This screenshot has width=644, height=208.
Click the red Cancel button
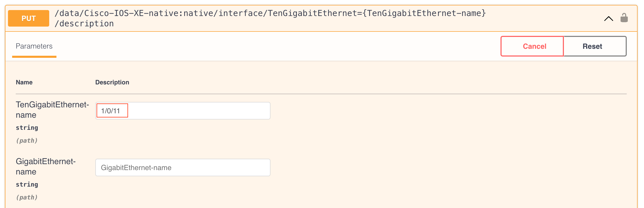[x=532, y=46]
